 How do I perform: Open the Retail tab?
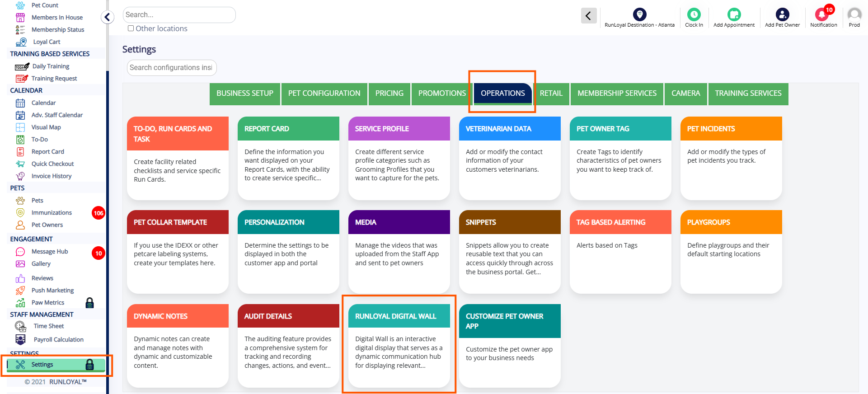click(551, 94)
